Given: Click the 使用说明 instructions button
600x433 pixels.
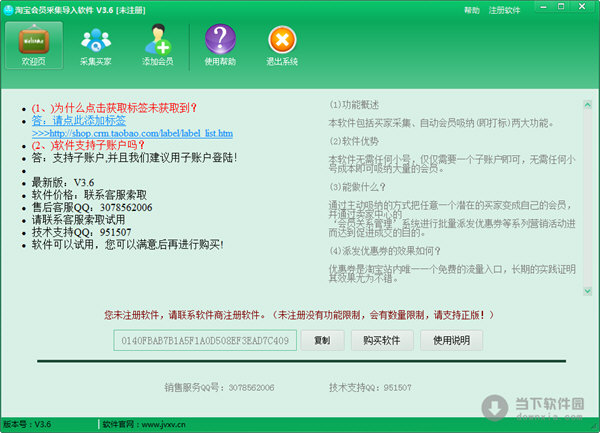Looking at the screenshot, I should pyautogui.click(x=452, y=340).
